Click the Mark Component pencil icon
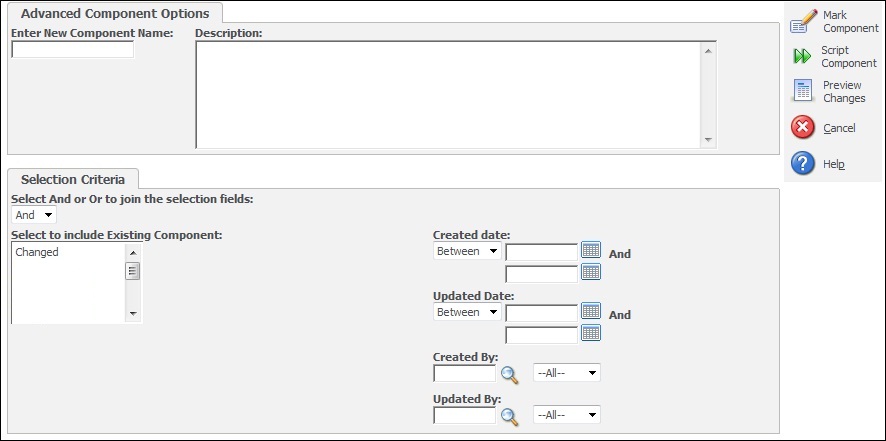Viewport: 886px width, 441px height. (804, 21)
